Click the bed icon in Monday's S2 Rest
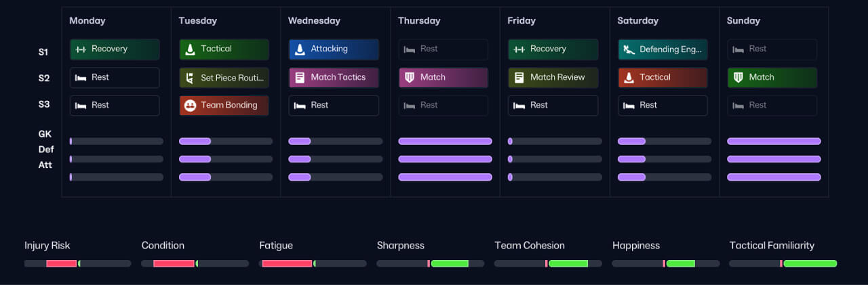This screenshot has width=868, height=285. point(81,78)
